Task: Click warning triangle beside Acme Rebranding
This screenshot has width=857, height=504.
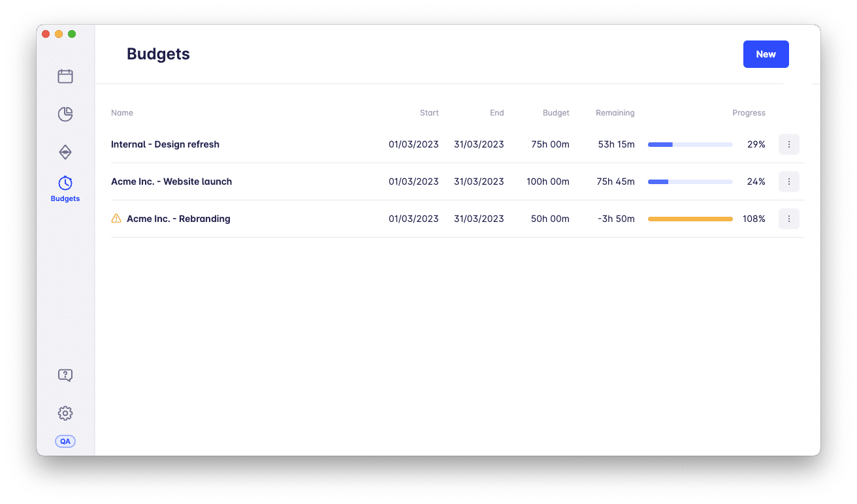Action: pyautogui.click(x=116, y=219)
